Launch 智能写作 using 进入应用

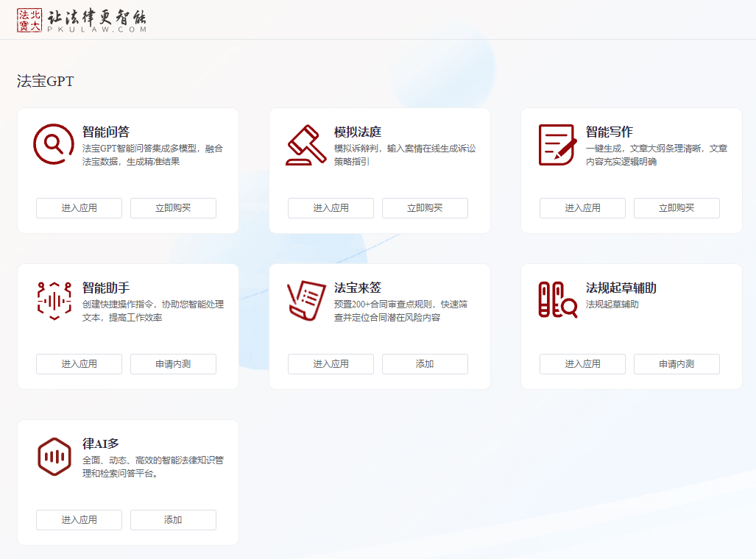pyautogui.click(x=582, y=208)
